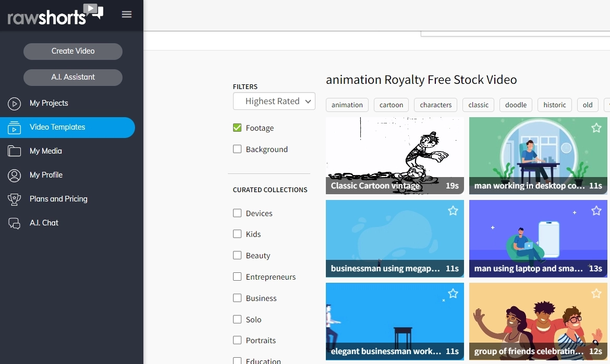Star the group of friends celebrating clip

pyautogui.click(x=596, y=293)
